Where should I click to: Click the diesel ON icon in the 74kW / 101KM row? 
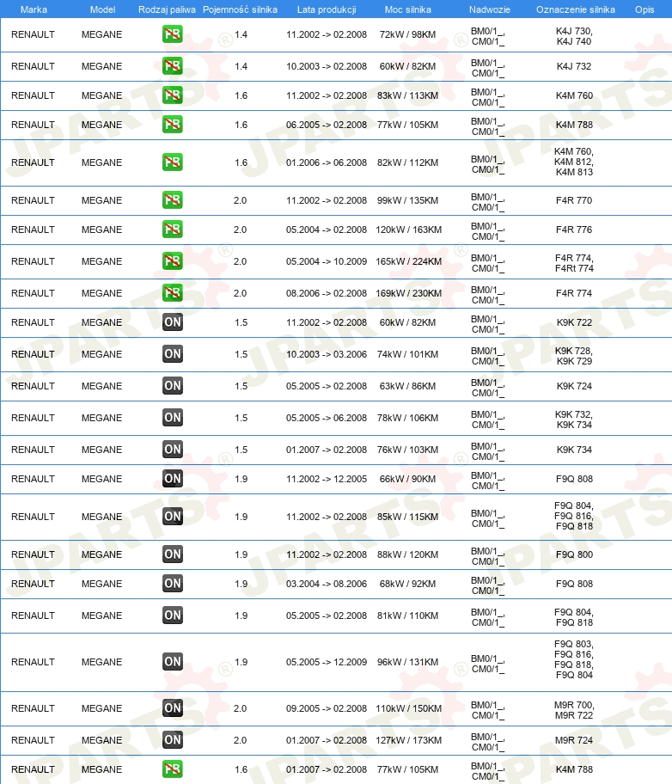click(x=173, y=354)
